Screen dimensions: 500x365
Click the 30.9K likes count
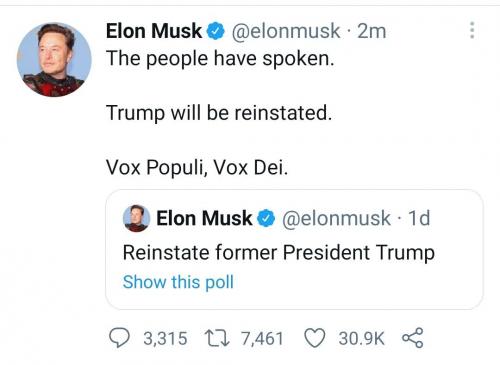pyautogui.click(x=362, y=338)
